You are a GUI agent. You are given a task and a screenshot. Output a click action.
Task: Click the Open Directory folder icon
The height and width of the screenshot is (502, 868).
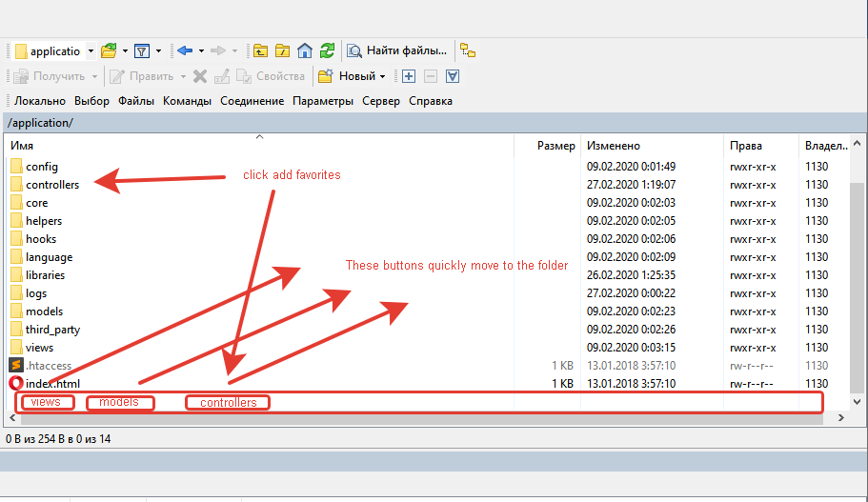point(109,50)
